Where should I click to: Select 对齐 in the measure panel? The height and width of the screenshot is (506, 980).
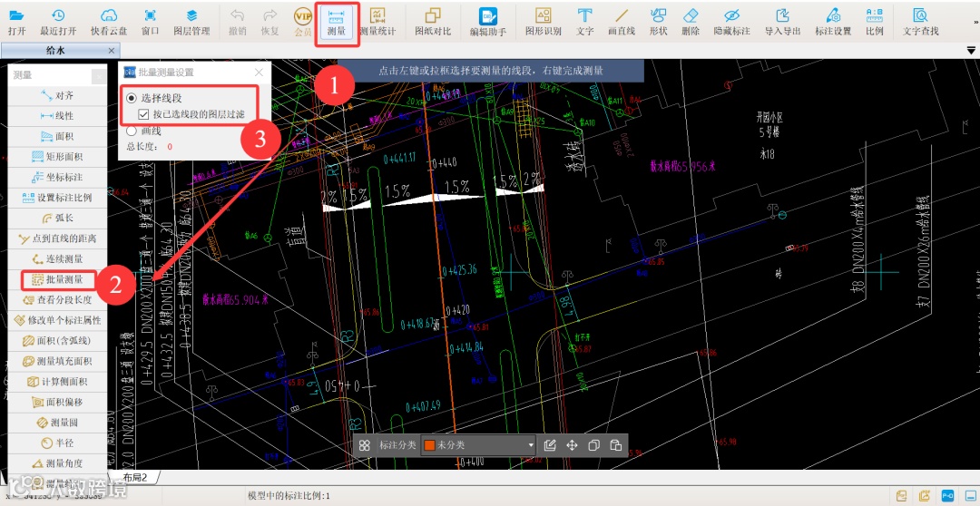coord(57,95)
